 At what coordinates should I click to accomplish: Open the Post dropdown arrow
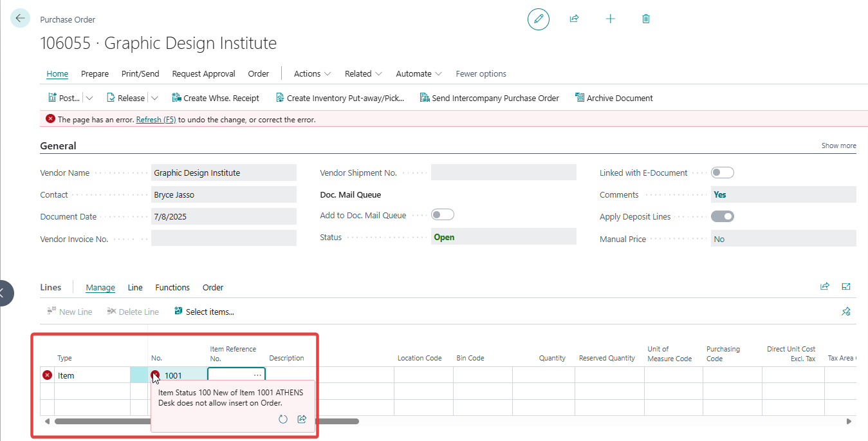(89, 98)
